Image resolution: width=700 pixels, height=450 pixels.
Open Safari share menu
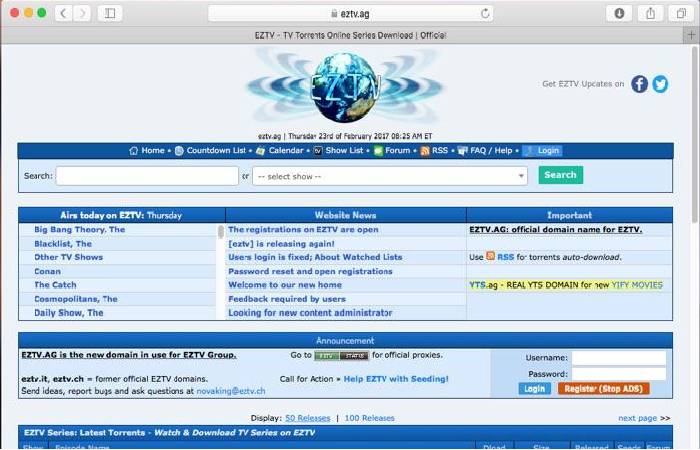(x=649, y=13)
